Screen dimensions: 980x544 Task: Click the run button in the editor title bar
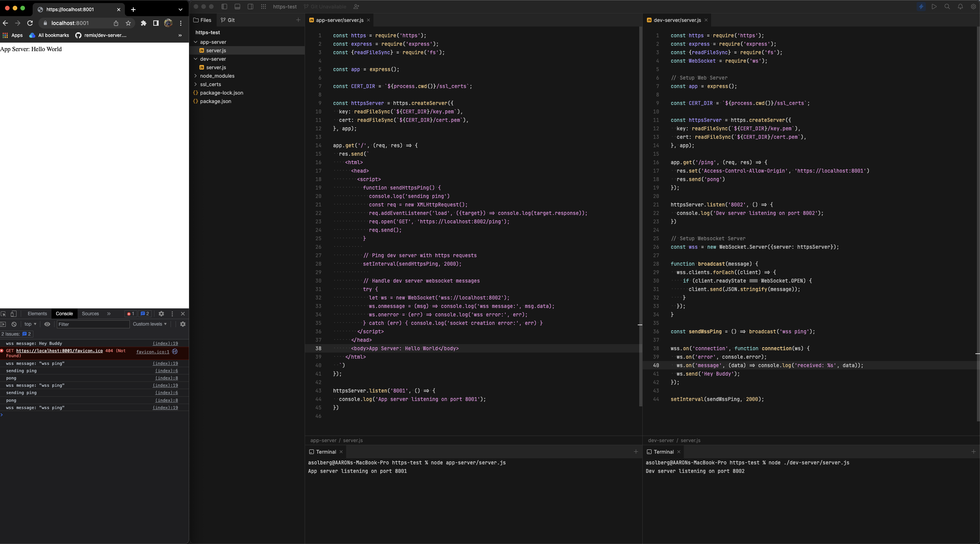pos(934,7)
